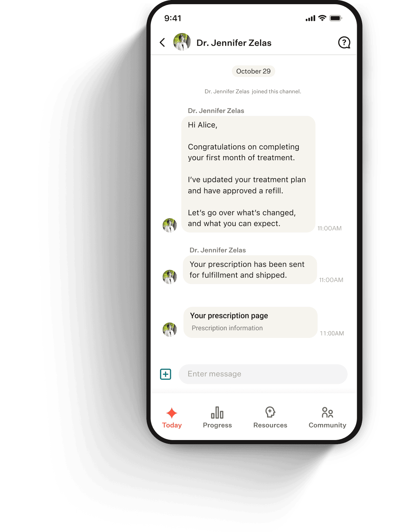Tap the Dr. Jennifer Zelas header title
This screenshot has width=410, height=532.
pyautogui.click(x=234, y=43)
